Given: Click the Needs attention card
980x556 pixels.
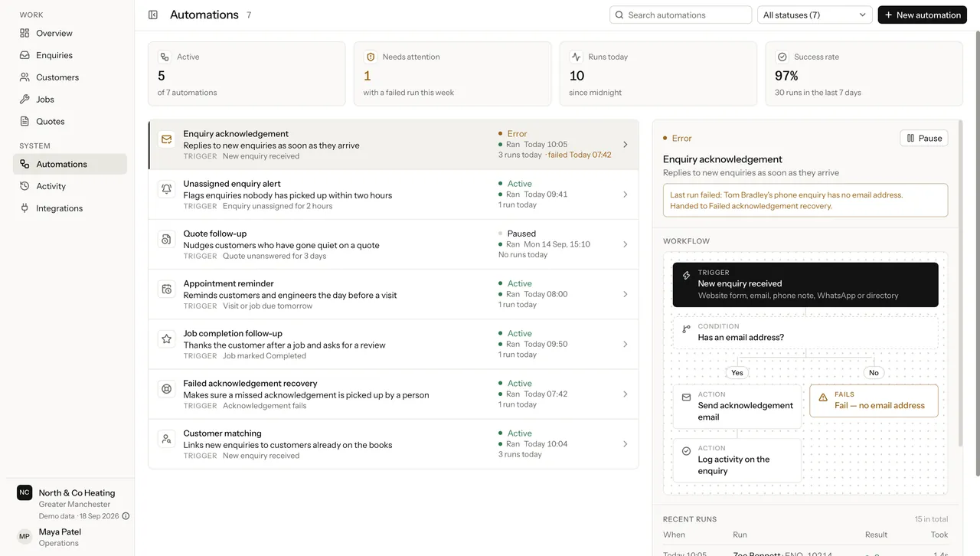Looking at the screenshot, I should tap(452, 74).
